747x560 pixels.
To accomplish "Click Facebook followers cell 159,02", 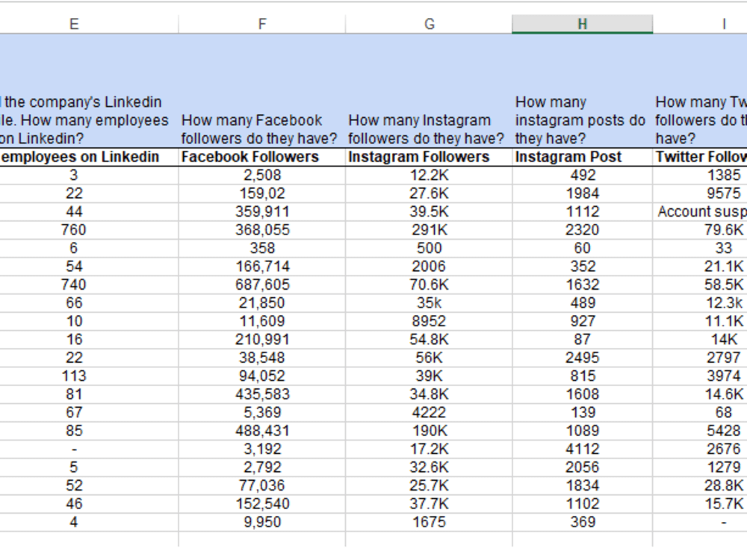I will [262, 193].
